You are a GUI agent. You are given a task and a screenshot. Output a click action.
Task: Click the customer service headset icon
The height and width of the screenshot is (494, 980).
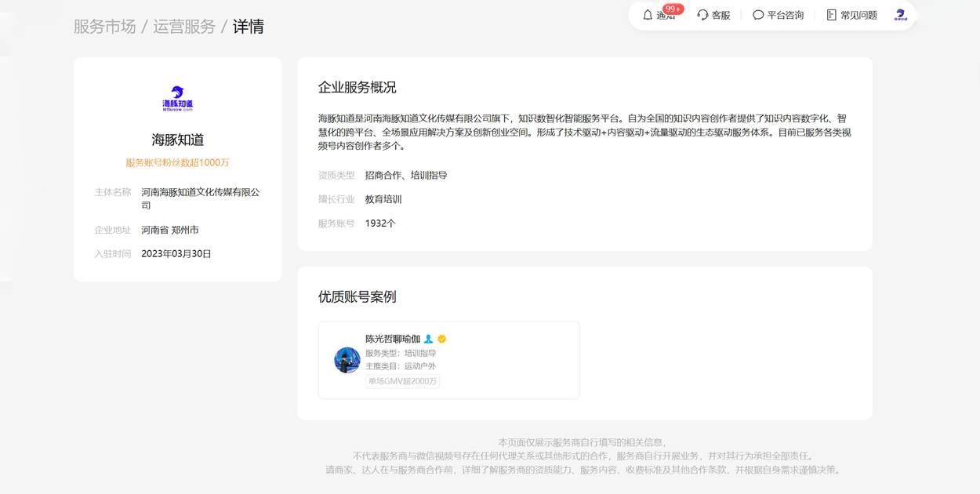[x=702, y=15]
